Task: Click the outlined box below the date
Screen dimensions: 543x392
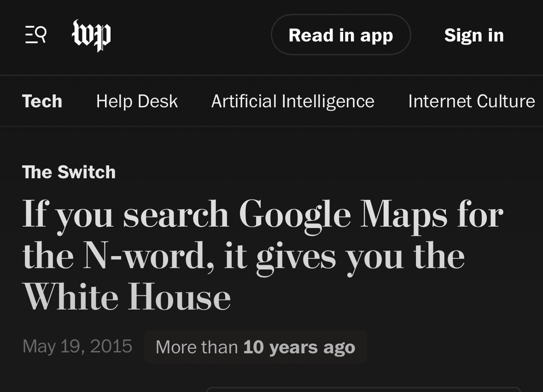Action: tap(363, 390)
